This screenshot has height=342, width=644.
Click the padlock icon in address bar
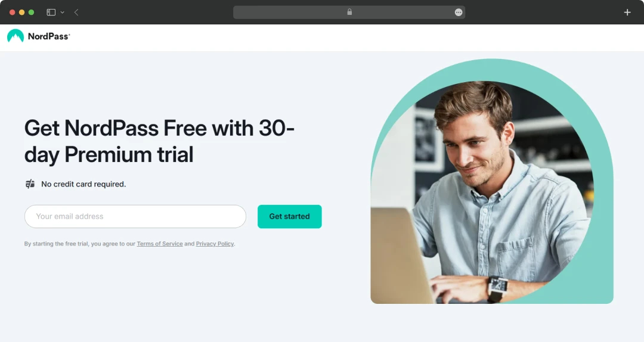click(x=349, y=12)
